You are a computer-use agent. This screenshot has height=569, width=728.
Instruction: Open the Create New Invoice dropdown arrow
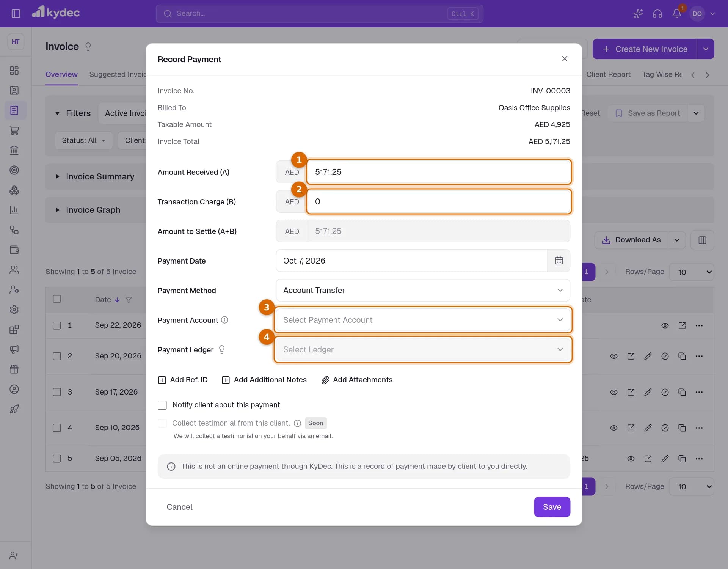(x=706, y=49)
